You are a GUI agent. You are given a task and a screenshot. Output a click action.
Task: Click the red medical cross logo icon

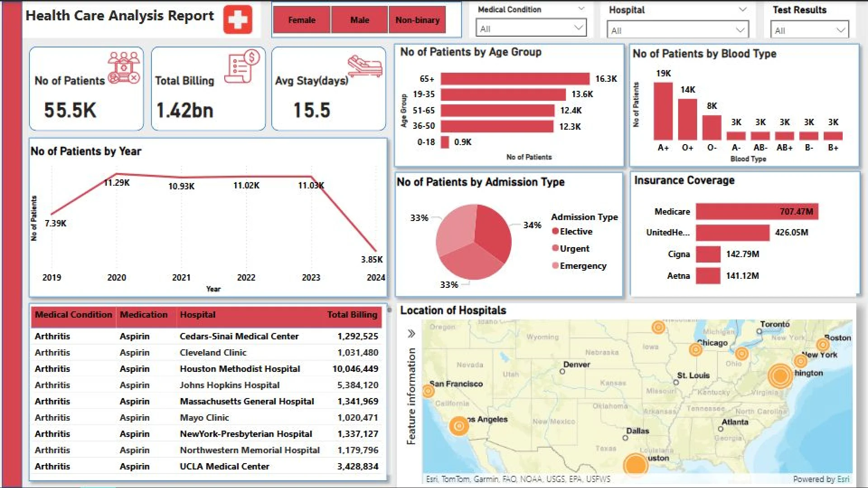238,20
